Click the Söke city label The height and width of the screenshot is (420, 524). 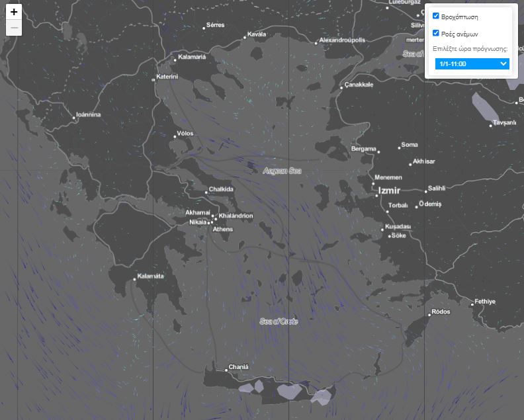tap(399, 235)
